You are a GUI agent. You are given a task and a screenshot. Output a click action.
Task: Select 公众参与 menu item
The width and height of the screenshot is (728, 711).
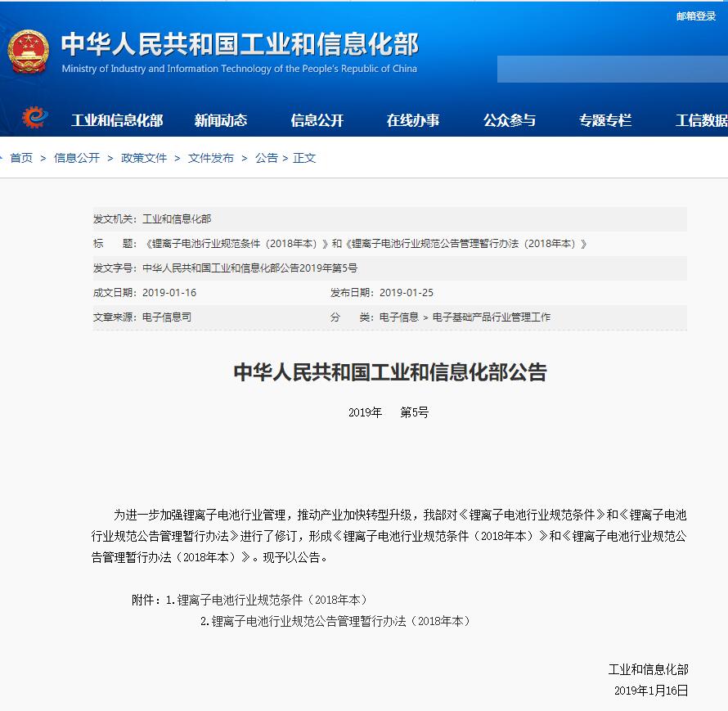click(x=510, y=120)
